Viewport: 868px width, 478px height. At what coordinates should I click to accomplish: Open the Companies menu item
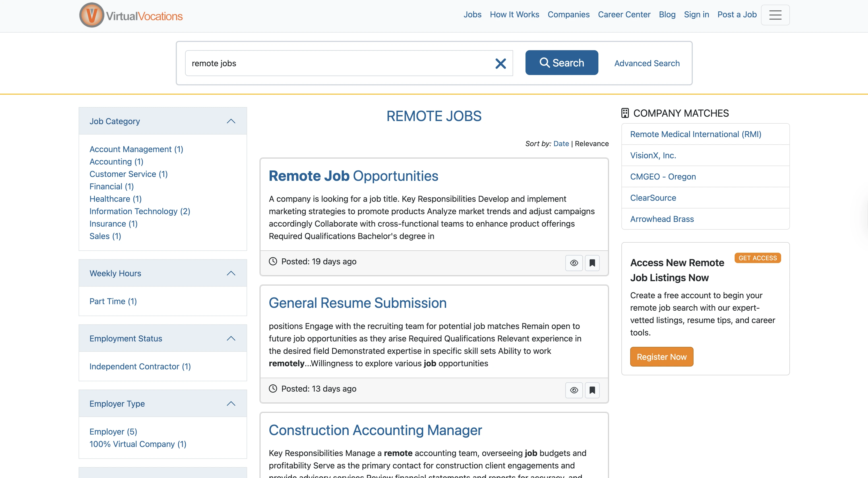tap(568, 14)
